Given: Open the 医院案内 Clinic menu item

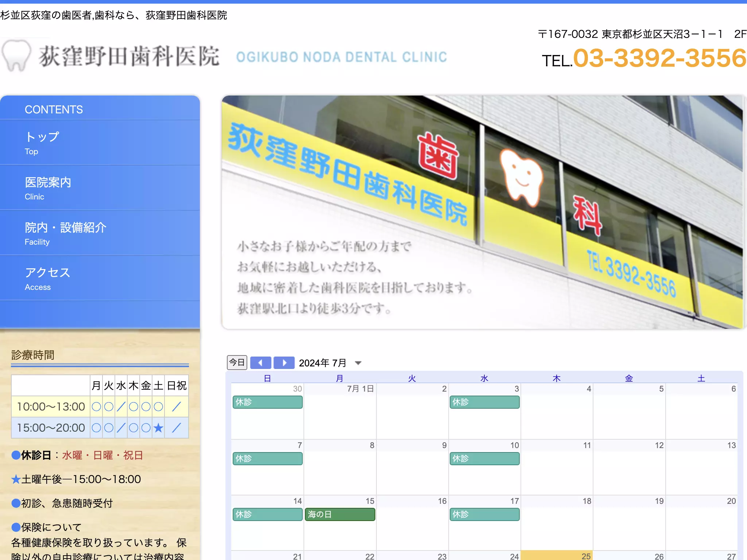Looking at the screenshot, I should tap(100, 188).
